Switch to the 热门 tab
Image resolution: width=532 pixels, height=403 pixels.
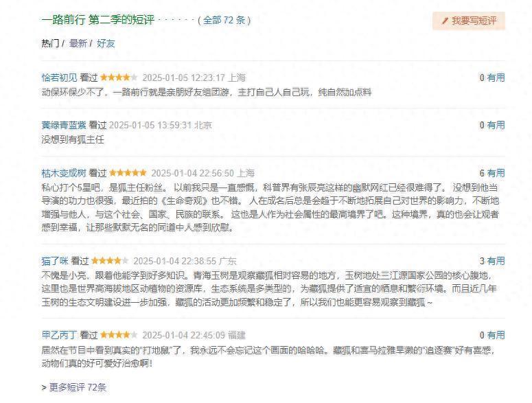(50, 43)
